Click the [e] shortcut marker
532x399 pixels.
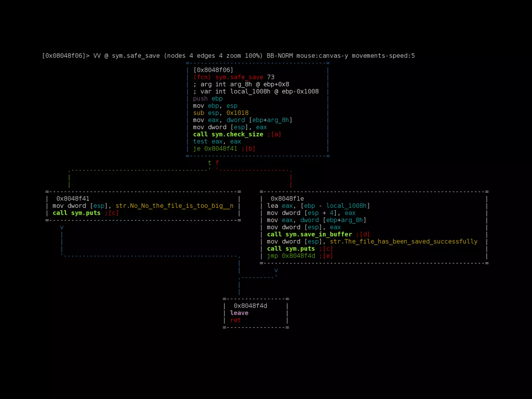[x=328, y=256]
